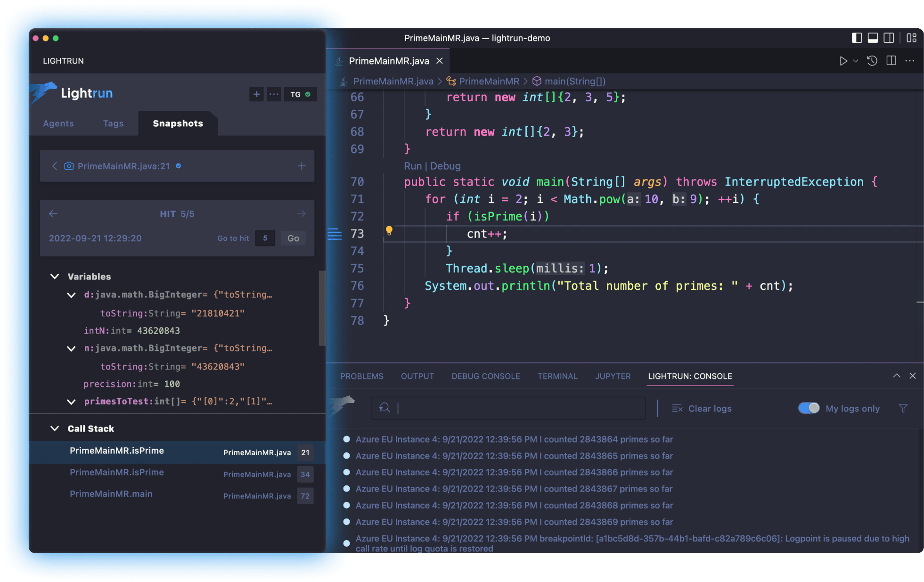Viewport: 924px width, 582px height.
Task: Click the TG connection status badge
Action: pos(300,94)
